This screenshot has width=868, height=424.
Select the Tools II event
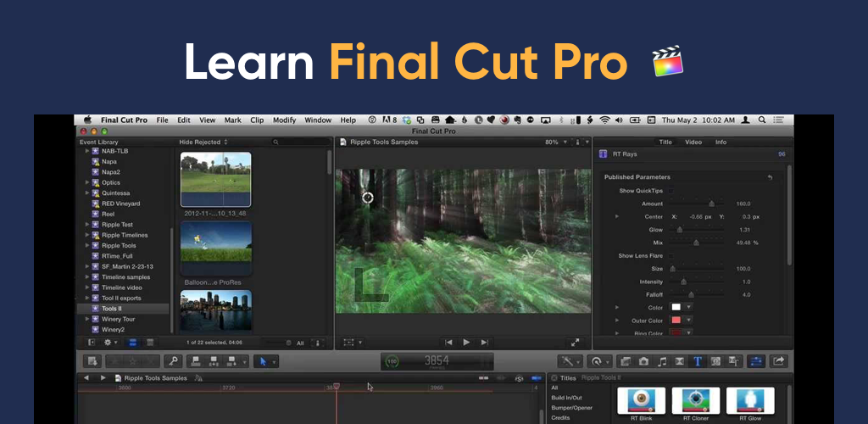123,309
